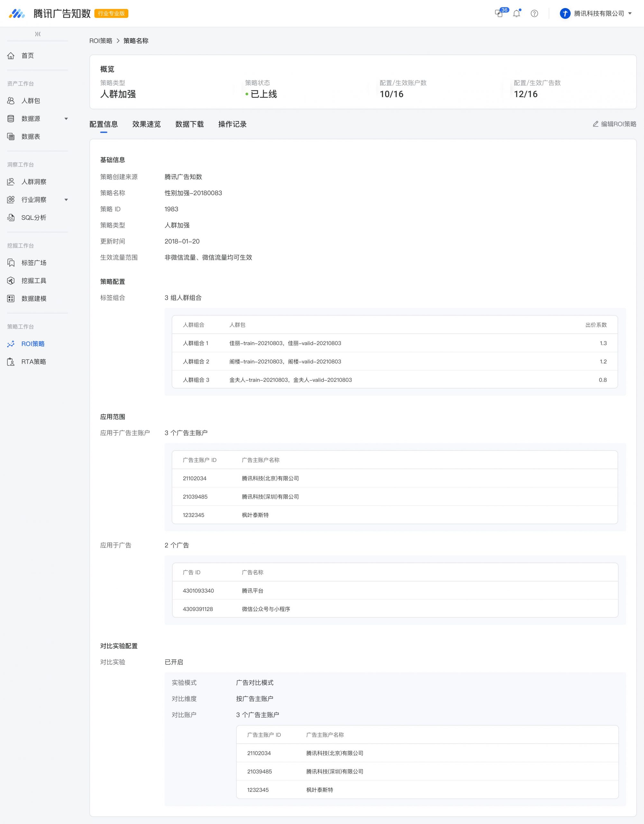Open the notification bell
644x824 pixels.
tap(517, 13)
